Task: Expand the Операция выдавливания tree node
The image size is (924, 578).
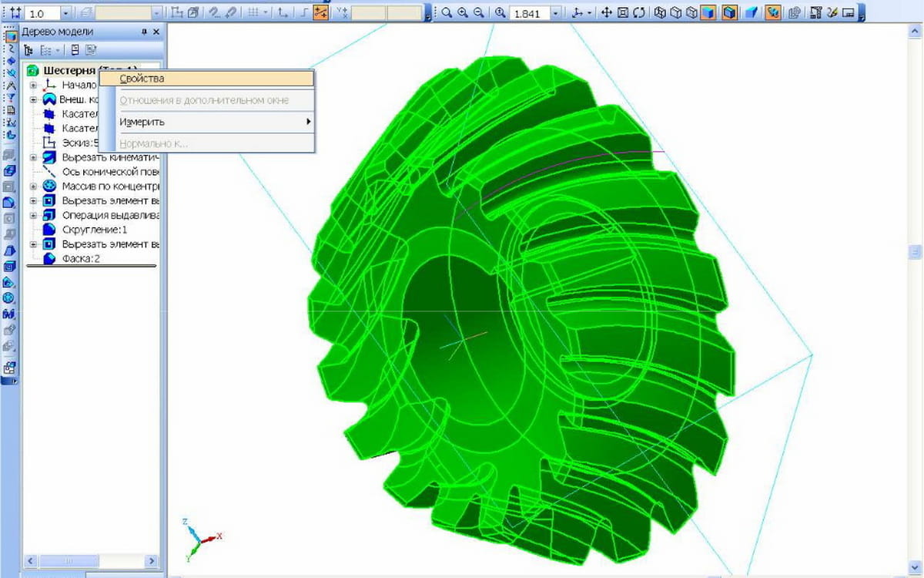Action: tap(34, 216)
